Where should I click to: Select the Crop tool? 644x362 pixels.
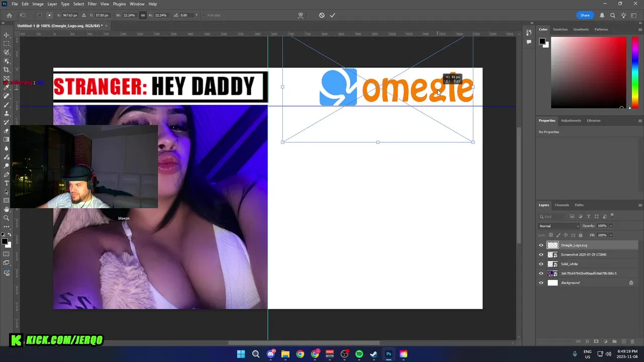click(x=7, y=69)
